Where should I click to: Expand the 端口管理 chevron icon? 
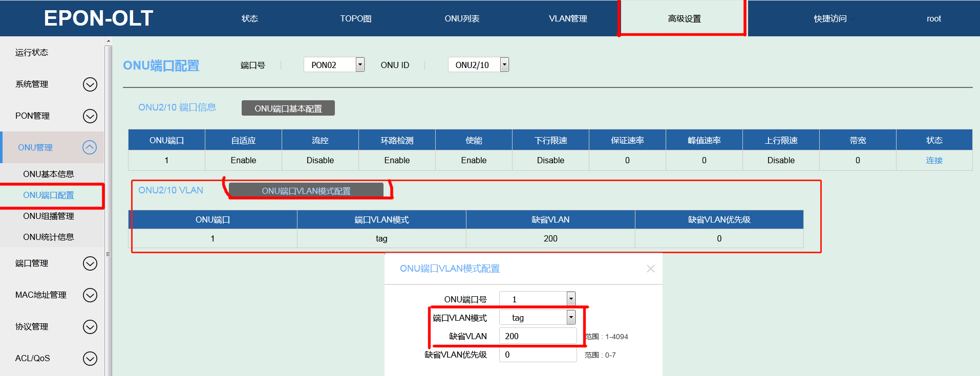click(90, 263)
